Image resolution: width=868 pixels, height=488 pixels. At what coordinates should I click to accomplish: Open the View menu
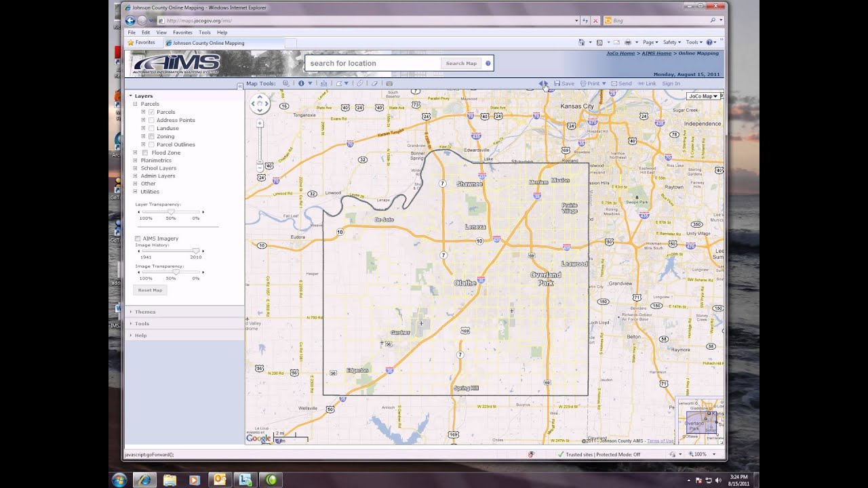pyautogui.click(x=161, y=33)
